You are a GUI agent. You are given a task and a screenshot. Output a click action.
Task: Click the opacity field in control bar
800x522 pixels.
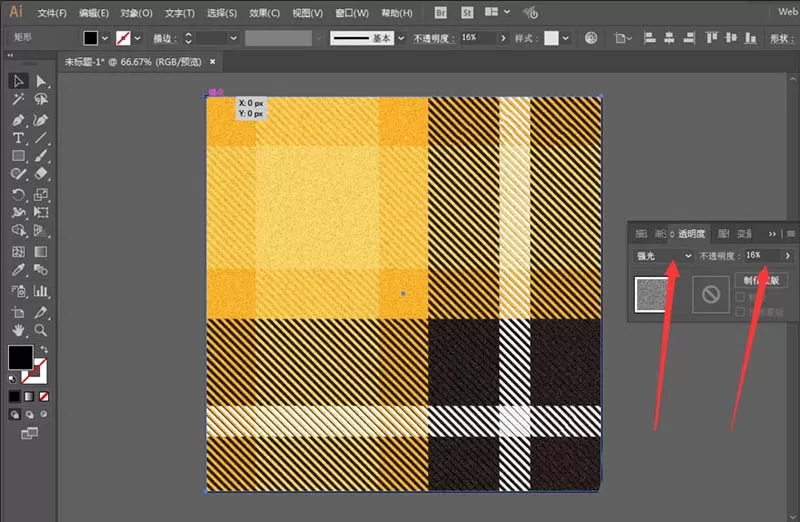[478, 38]
